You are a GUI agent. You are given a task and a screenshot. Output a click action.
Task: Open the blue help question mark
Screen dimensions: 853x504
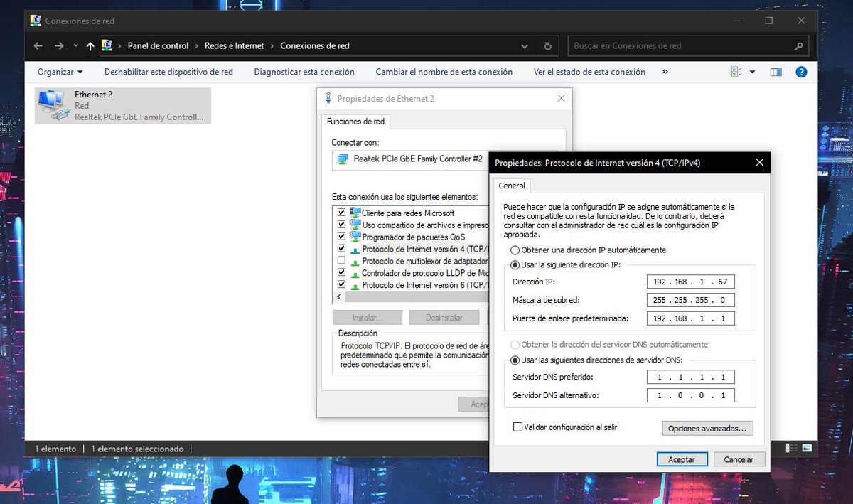pyautogui.click(x=801, y=72)
